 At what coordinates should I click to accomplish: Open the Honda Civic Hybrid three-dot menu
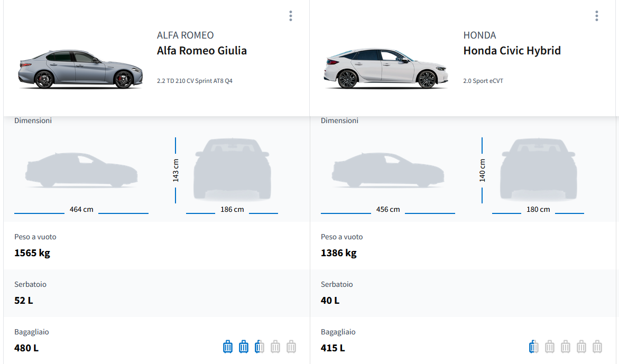tap(596, 16)
